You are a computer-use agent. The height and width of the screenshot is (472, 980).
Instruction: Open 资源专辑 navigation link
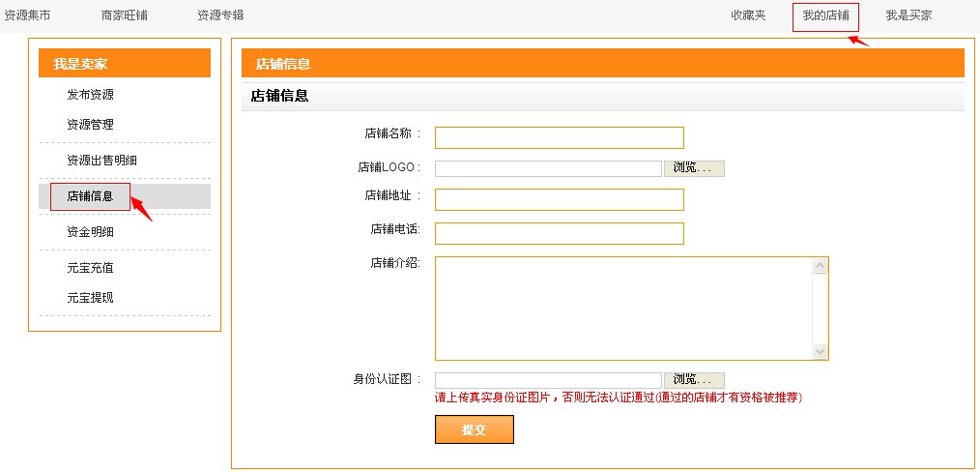220,15
